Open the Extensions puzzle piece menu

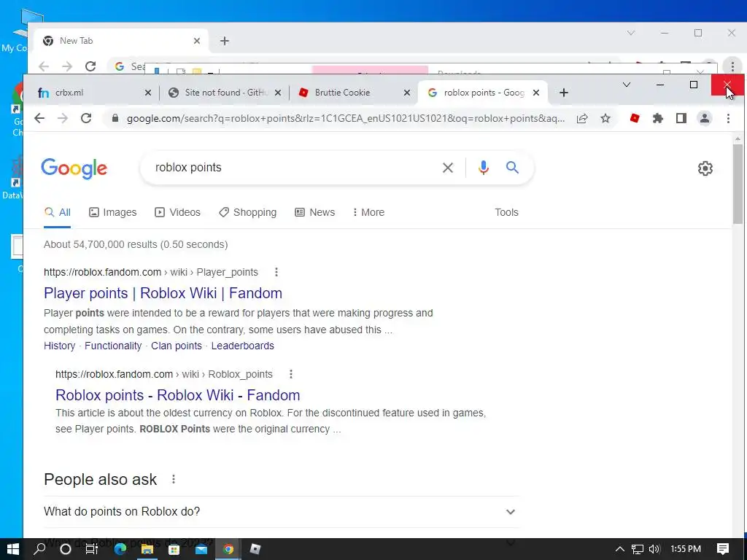[658, 118]
